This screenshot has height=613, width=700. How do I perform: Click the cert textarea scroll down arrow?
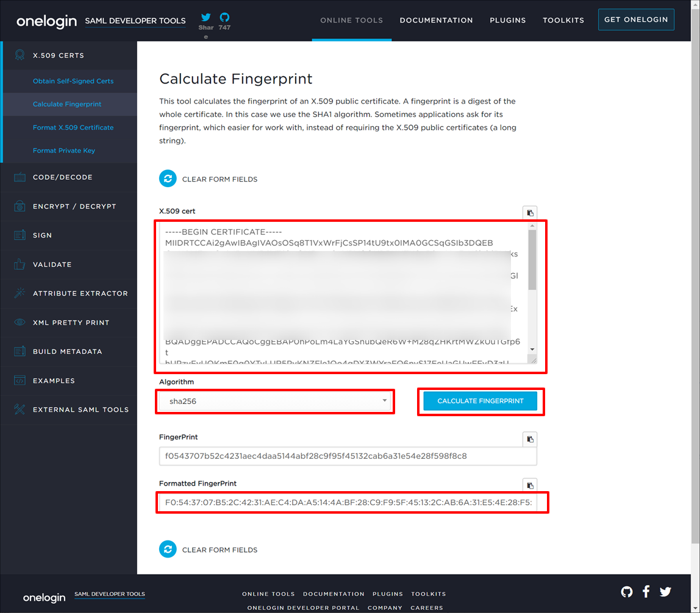[x=532, y=349]
